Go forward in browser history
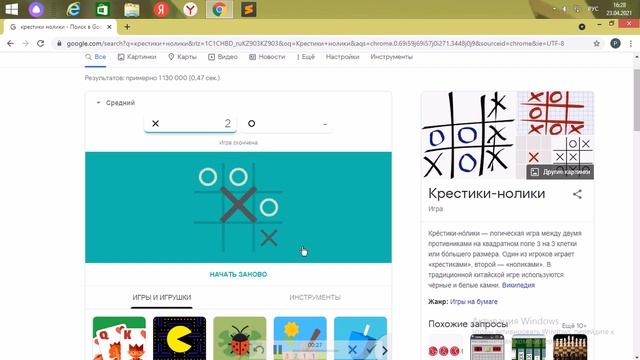The height and width of the screenshot is (360, 640). [25, 43]
